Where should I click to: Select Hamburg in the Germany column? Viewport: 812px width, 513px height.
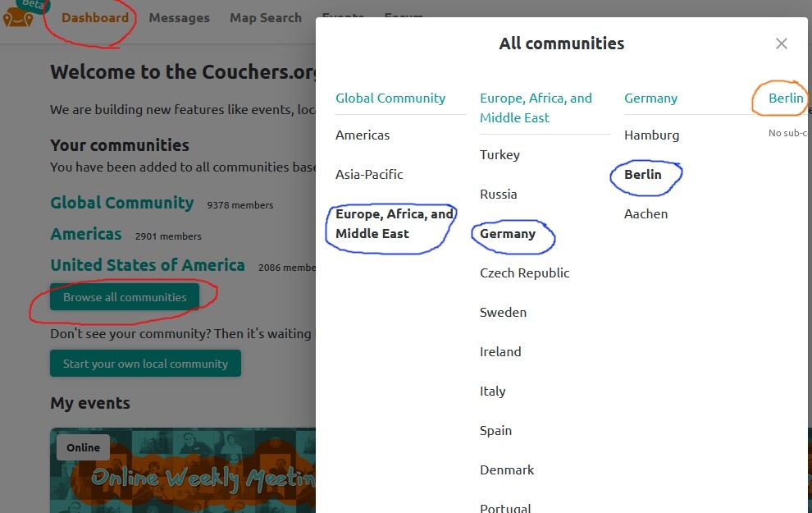tap(651, 135)
